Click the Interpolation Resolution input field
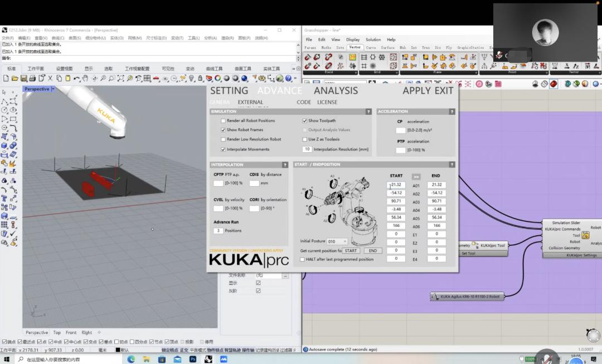602x364 pixels. 307,149
